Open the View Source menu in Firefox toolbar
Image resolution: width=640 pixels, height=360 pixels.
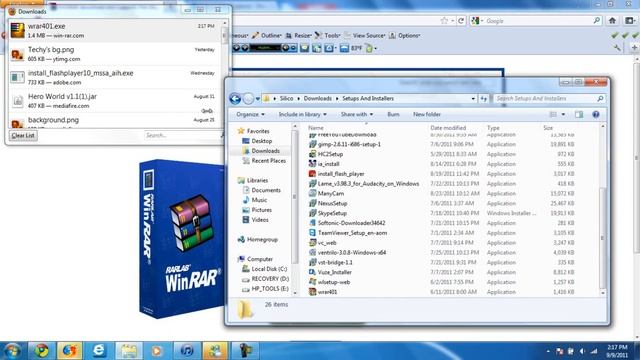point(364,36)
